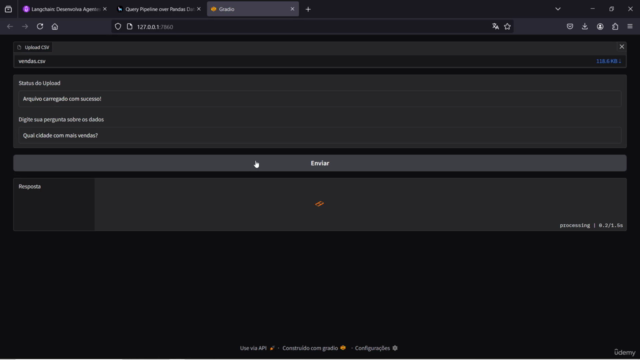Open Configurações in the footer
Image resolution: width=640 pixels, height=360 pixels.
376,348
